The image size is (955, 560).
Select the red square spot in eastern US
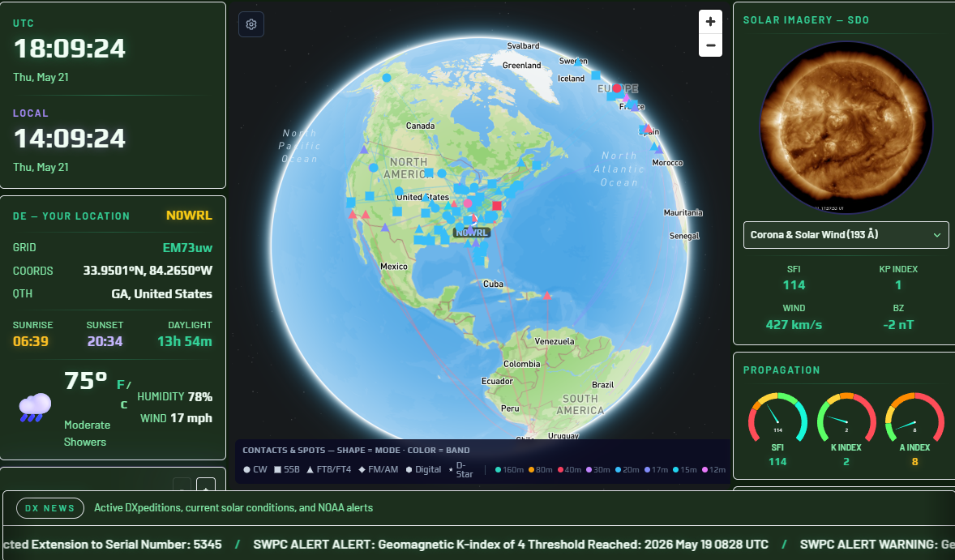[x=496, y=206]
